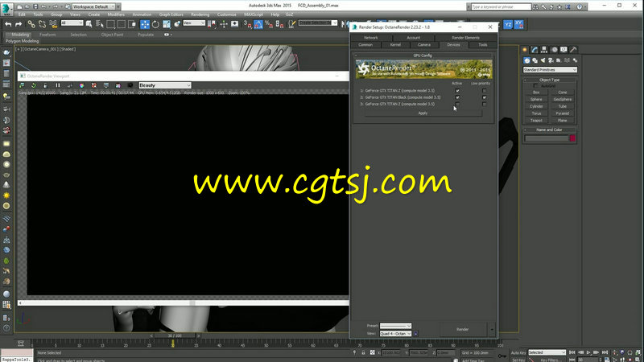Click the Unlink Selection icon

43,24
